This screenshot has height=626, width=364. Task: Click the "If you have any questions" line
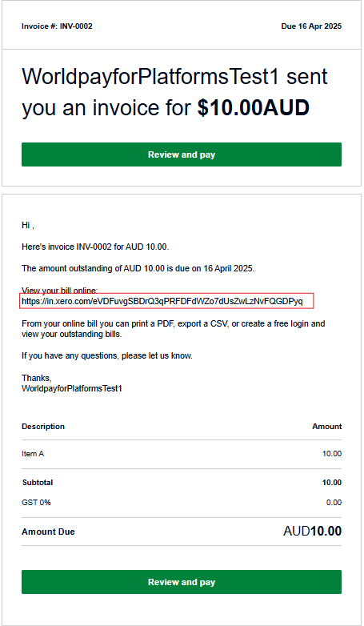pos(107,355)
